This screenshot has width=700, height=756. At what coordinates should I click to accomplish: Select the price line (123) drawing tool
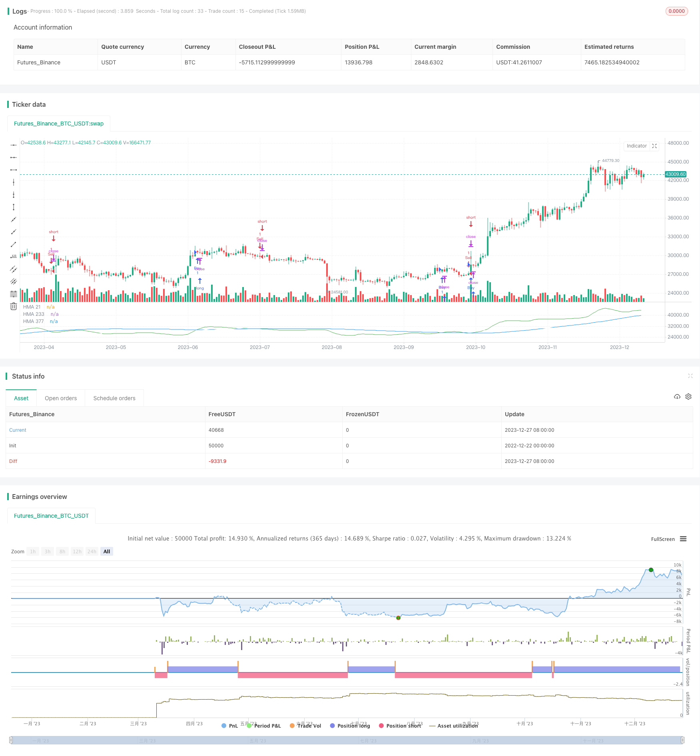(x=14, y=257)
